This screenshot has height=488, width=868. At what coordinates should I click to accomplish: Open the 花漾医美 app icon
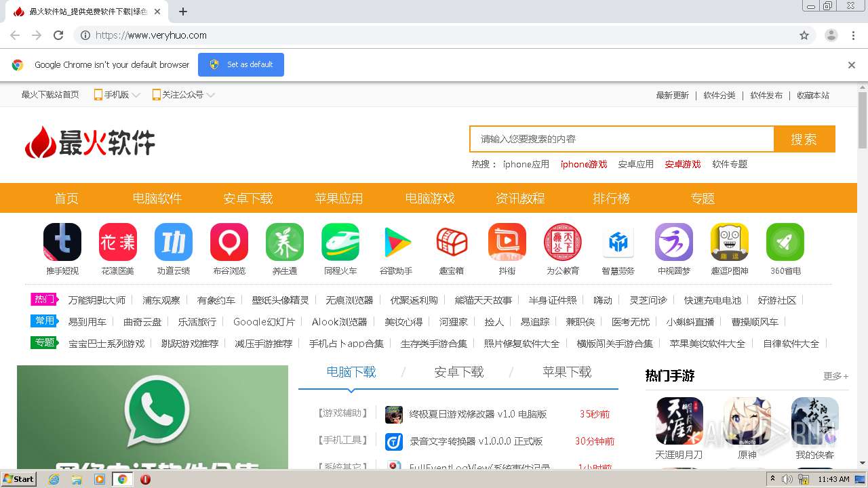click(118, 242)
